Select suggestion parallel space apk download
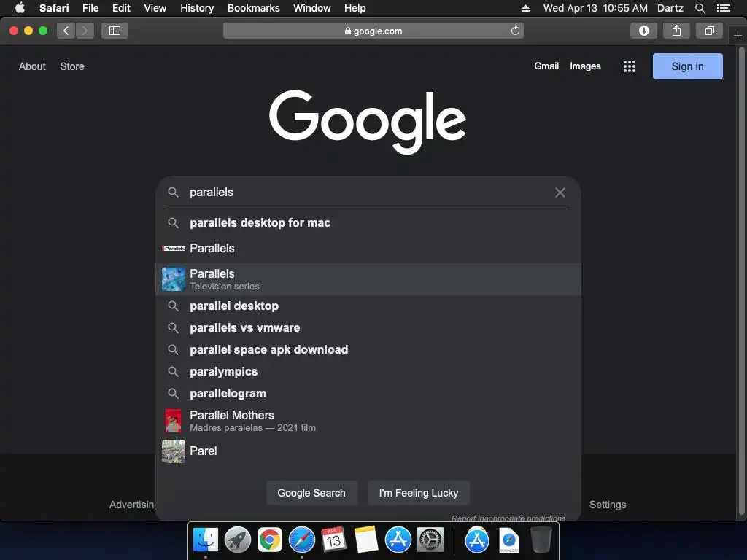Viewport: 747px width, 560px height. tap(368, 350)
